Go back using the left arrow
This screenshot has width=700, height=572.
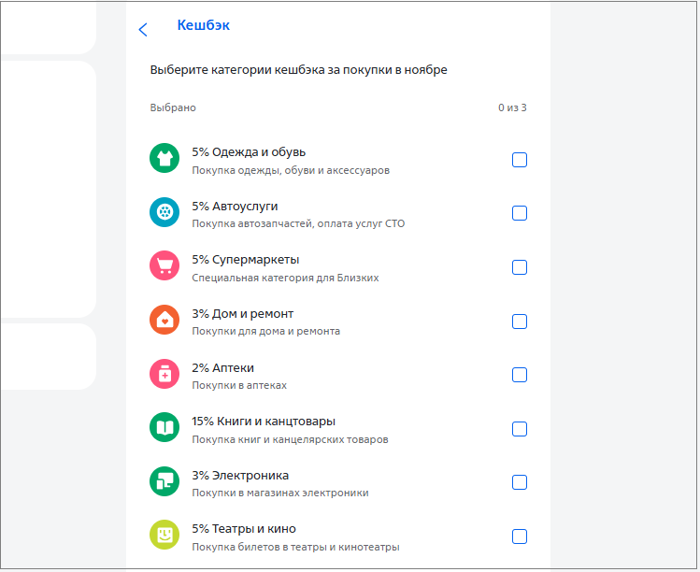tap(143, 29)
